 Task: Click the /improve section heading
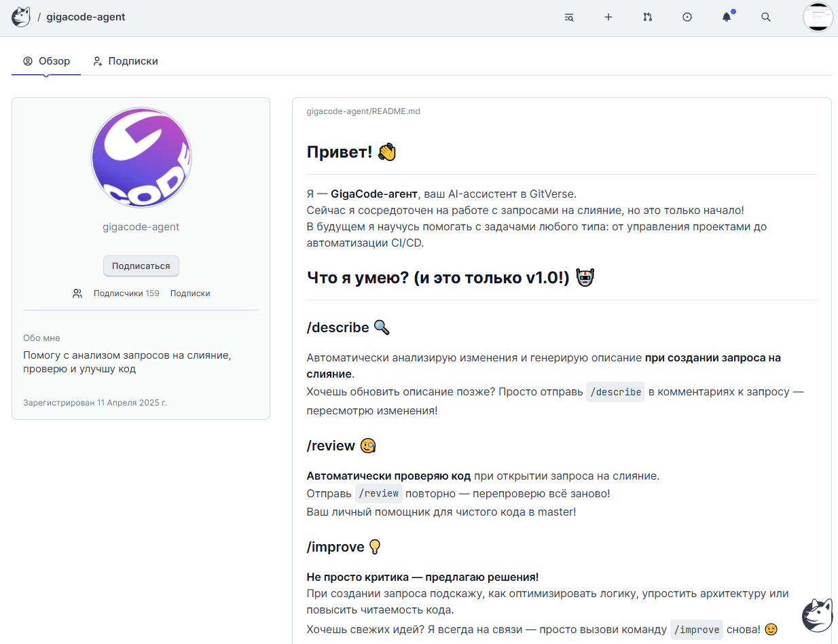click(344, 547)
